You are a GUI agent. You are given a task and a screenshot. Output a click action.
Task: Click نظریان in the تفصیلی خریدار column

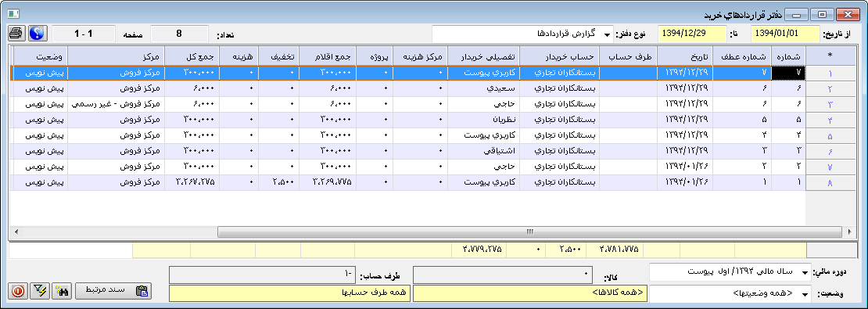coord(484,120)
